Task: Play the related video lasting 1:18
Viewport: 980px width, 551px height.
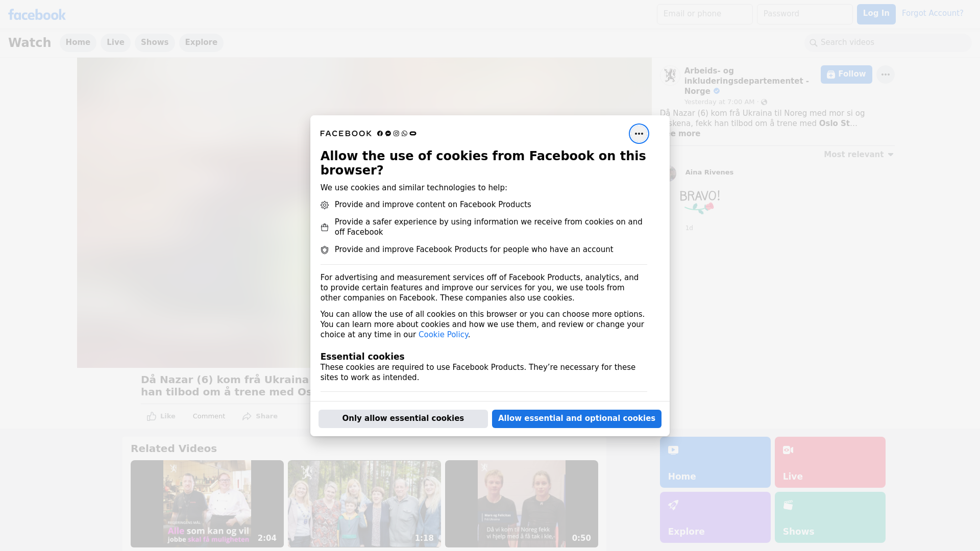Action: 364,504
